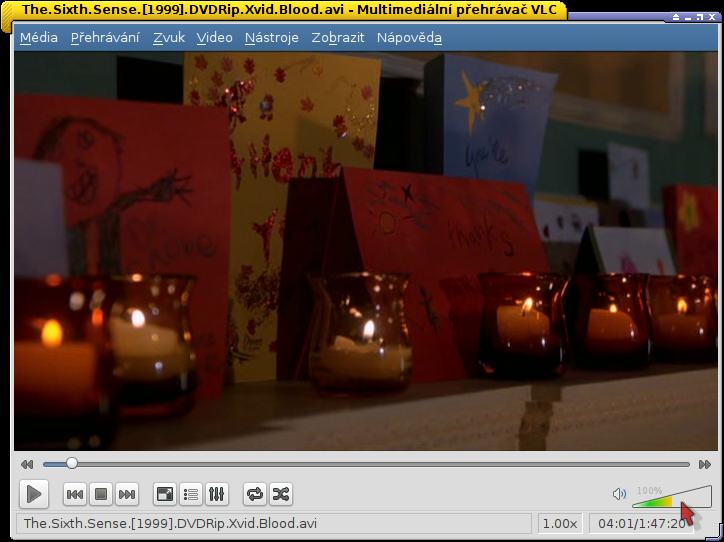Toggle loop repeat mode
The height and width of the screenshot is (542, 724).
pyautogui.click(x=255, y=494)
